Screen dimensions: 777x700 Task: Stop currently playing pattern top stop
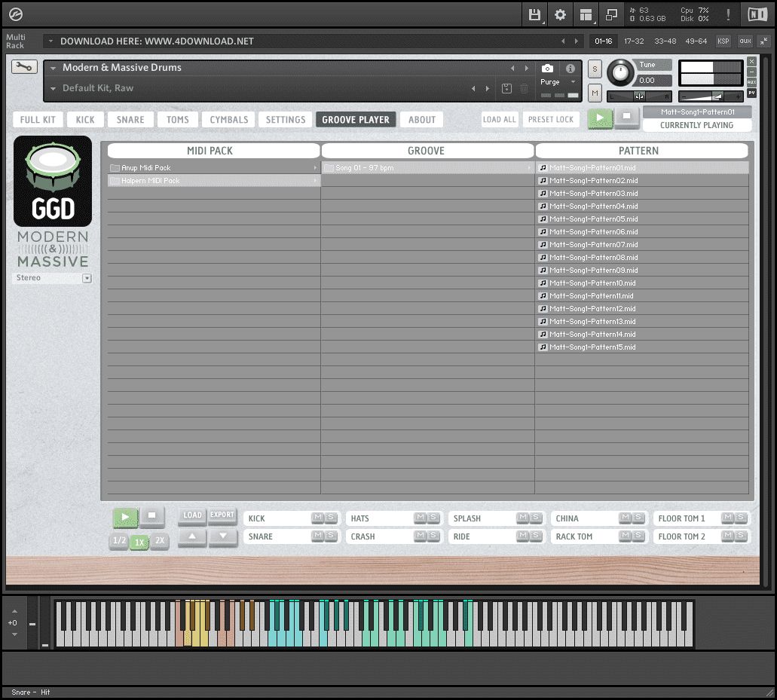(x=627, y=118)
